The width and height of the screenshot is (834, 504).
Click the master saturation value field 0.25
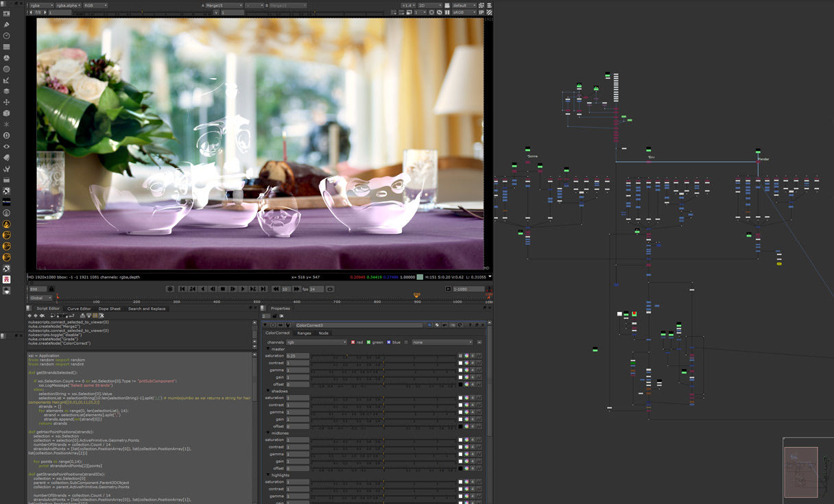(x=298, y=356)
